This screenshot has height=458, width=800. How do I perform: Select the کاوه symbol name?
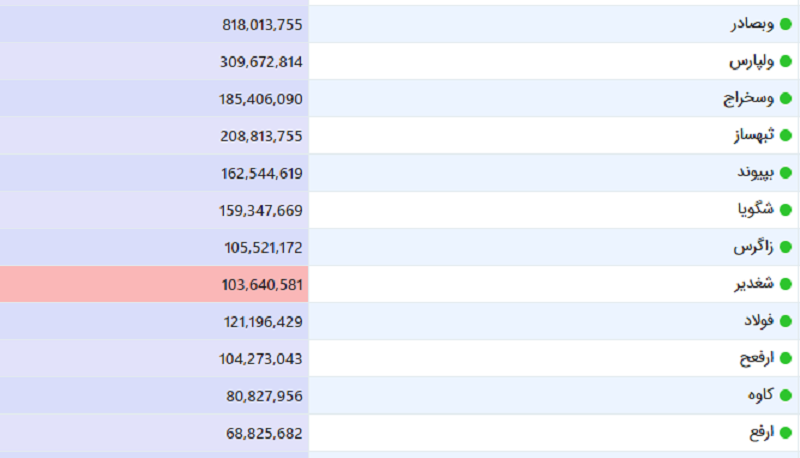point(761,395)
